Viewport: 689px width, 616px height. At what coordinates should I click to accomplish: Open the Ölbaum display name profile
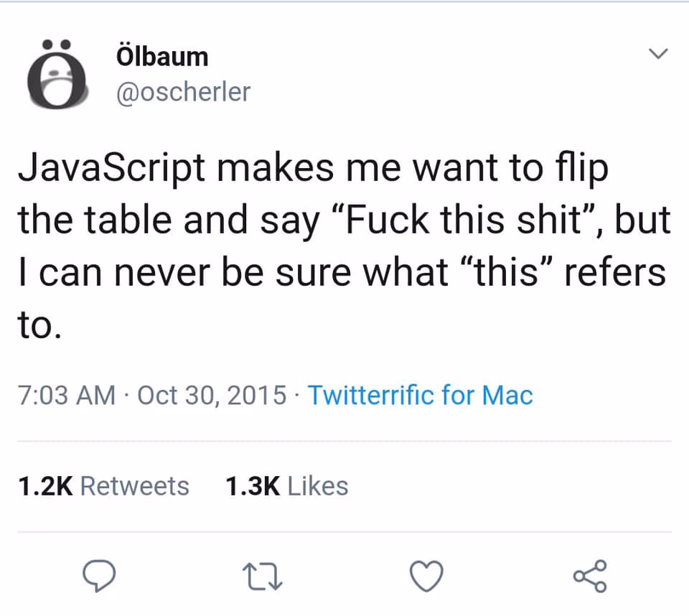tap(162, 56)
